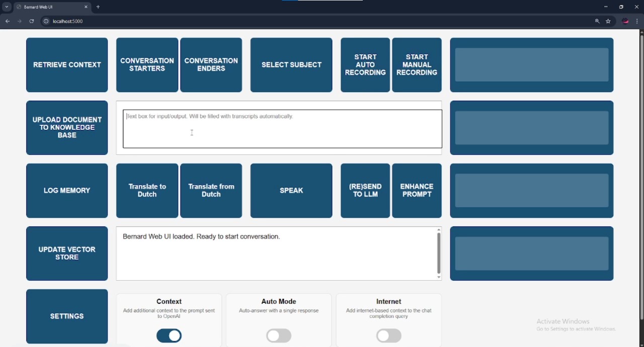This screenshot has width=644, height=347.
Task: Open the Select Subject chooser
Action: click(291, 65)
